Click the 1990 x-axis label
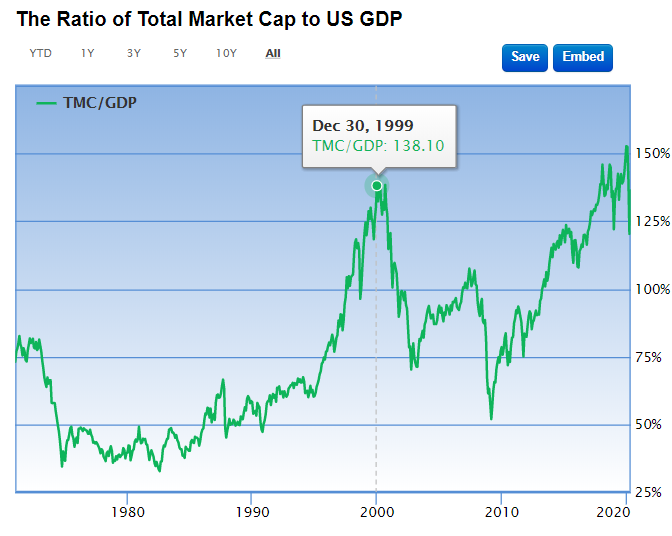The width and height of the screenshot is (672, 536). (x=251, y=510)
